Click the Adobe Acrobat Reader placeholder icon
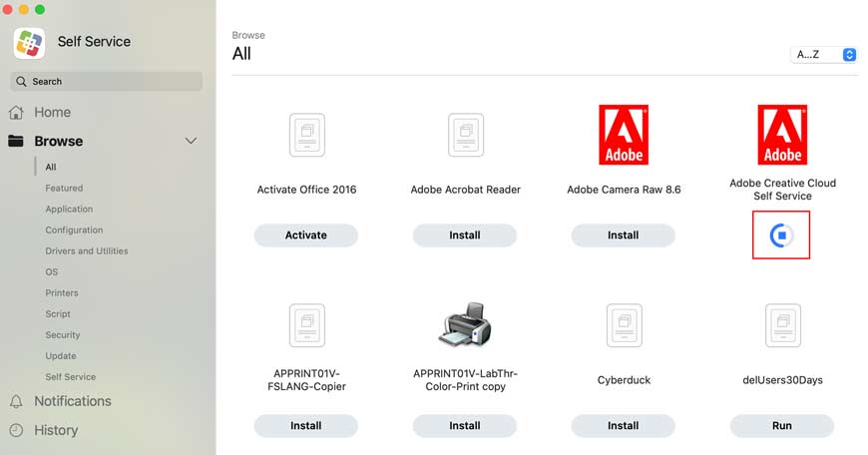This screenshot has height=455, width=868. tap(466, 135)
